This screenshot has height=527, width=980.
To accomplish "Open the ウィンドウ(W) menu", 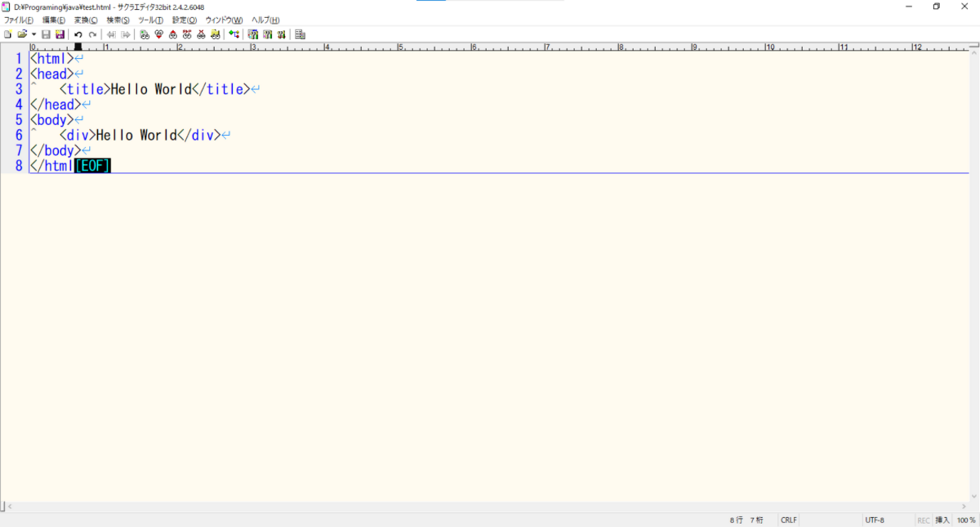I will [x=224, y=20].
